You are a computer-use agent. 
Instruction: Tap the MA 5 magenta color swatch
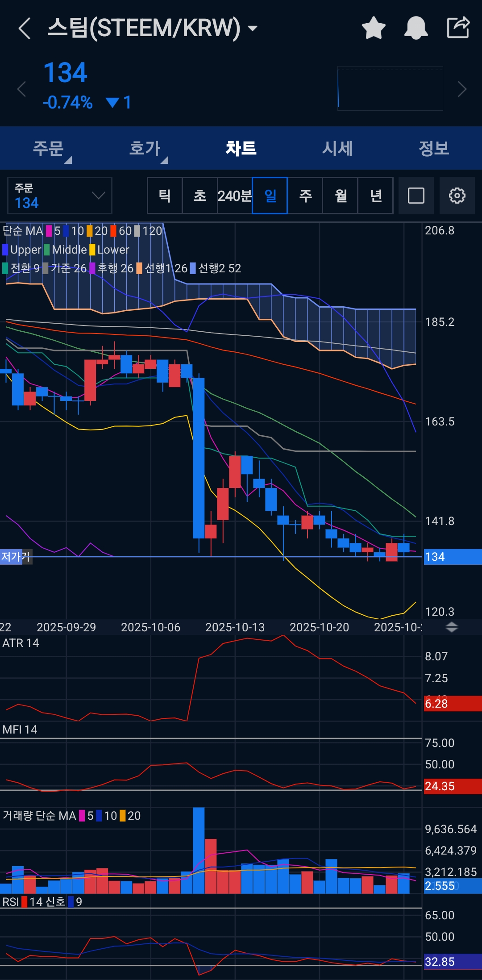pos(49,231)
